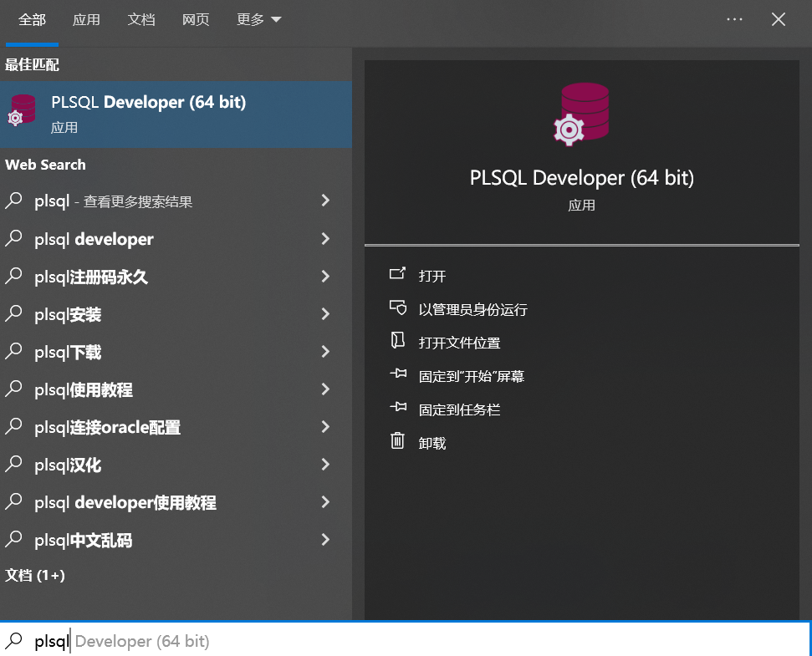Select the 'plsql使用教程' suggestion
This screenshot has height=656, width=812.
[x=176, y=389]
